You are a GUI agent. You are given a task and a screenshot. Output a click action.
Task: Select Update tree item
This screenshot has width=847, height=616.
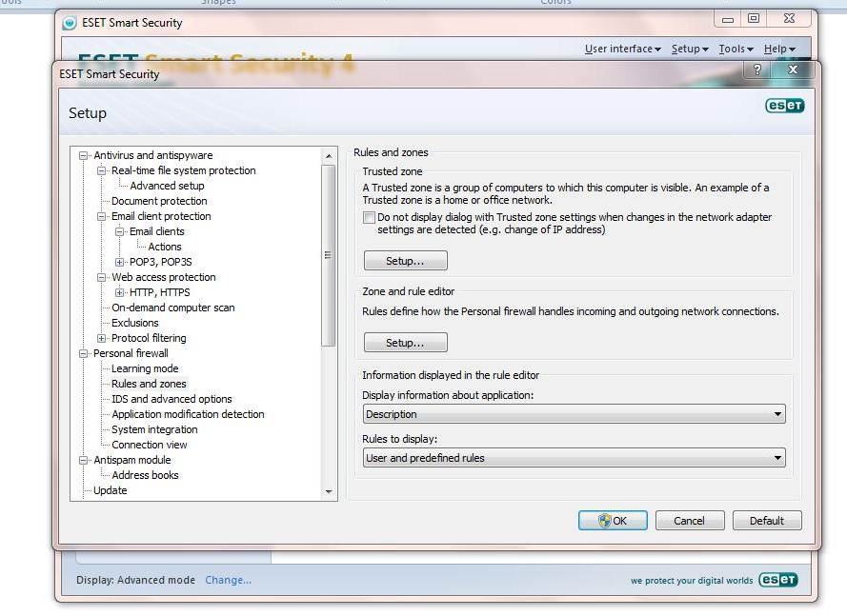(x=111, y=490)
